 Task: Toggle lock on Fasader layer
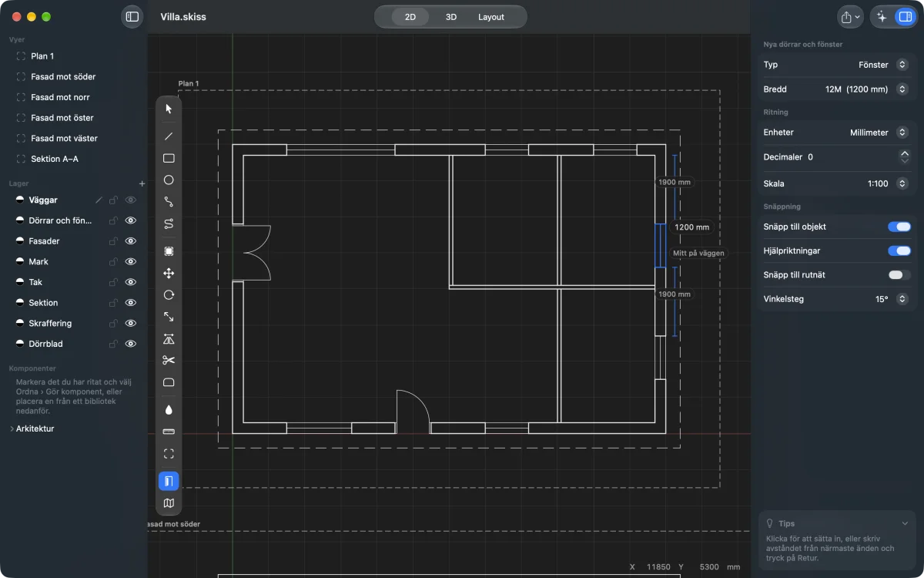tap(113, 241)
